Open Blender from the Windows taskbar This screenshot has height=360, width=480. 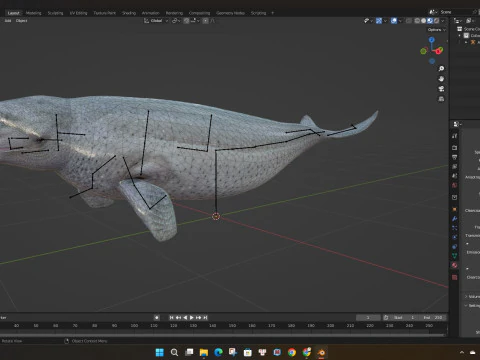[321, 352]
